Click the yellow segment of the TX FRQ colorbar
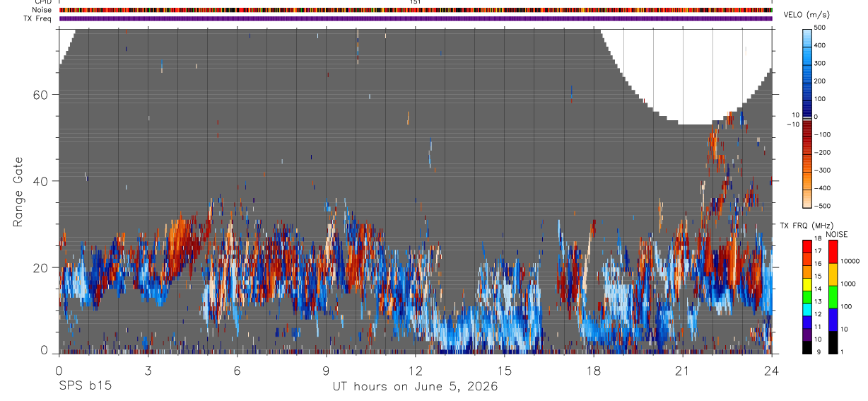Viewport: 868px width, 401px height. (x=807, y=284)
